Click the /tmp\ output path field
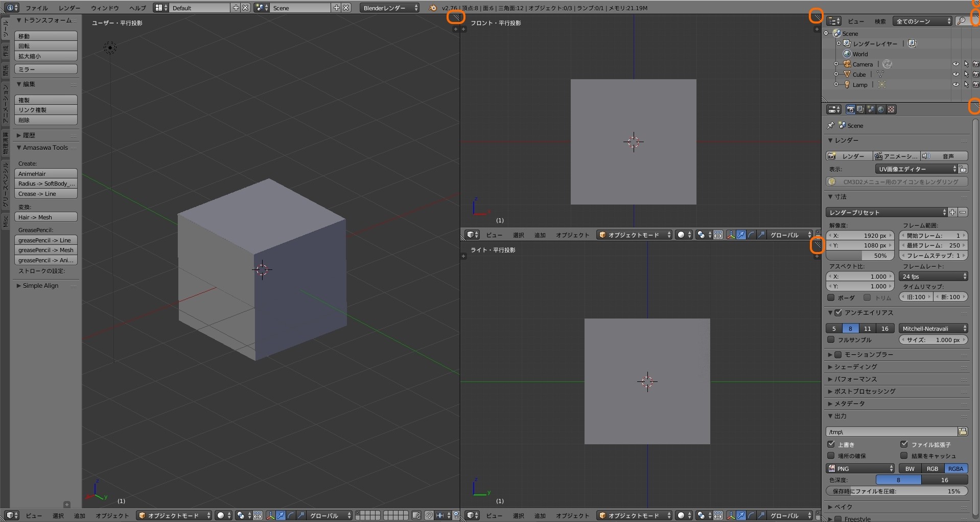The width and height of the screenshot is (980, 522). point(892,432)
